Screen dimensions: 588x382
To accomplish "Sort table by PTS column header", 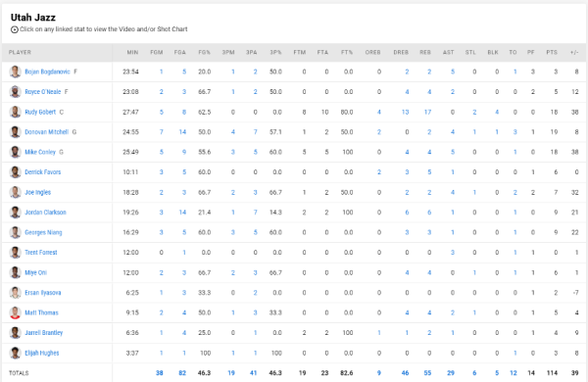I will (x=552, y=52).
